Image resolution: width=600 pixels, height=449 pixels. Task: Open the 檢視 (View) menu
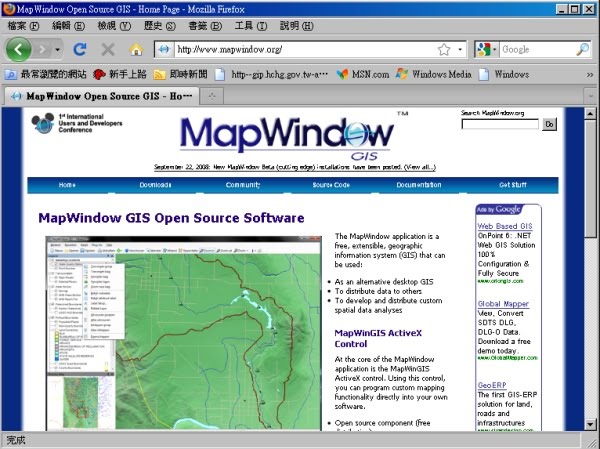tap(114, 26)
